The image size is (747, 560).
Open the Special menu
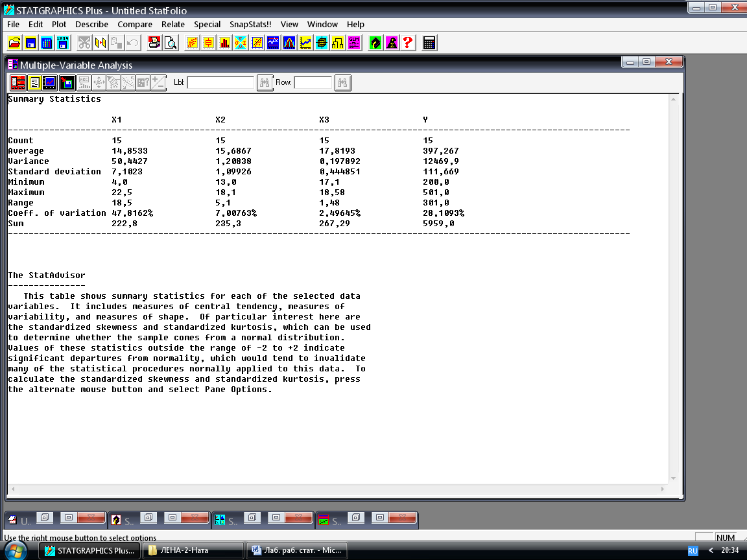(x=207, y=24)
